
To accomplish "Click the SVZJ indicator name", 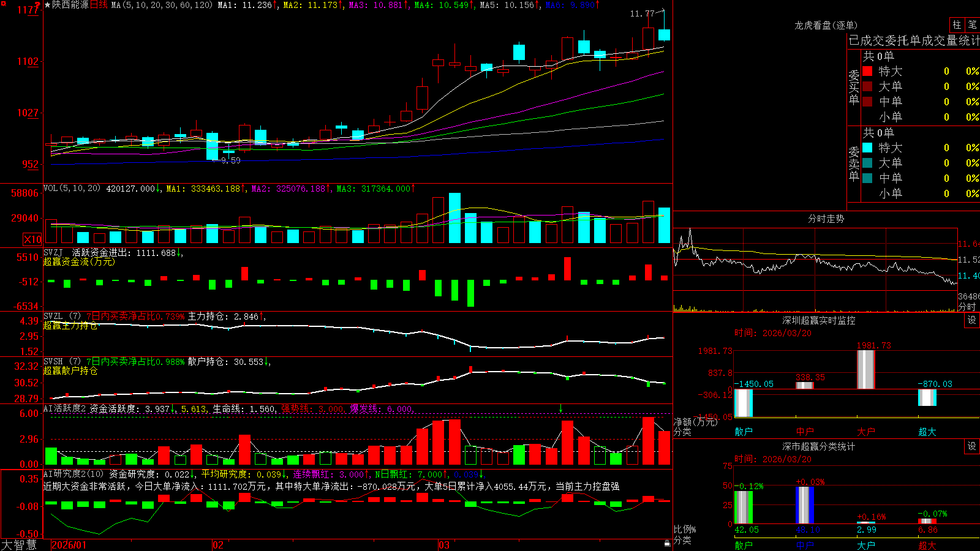I will (x=53, y=252).
